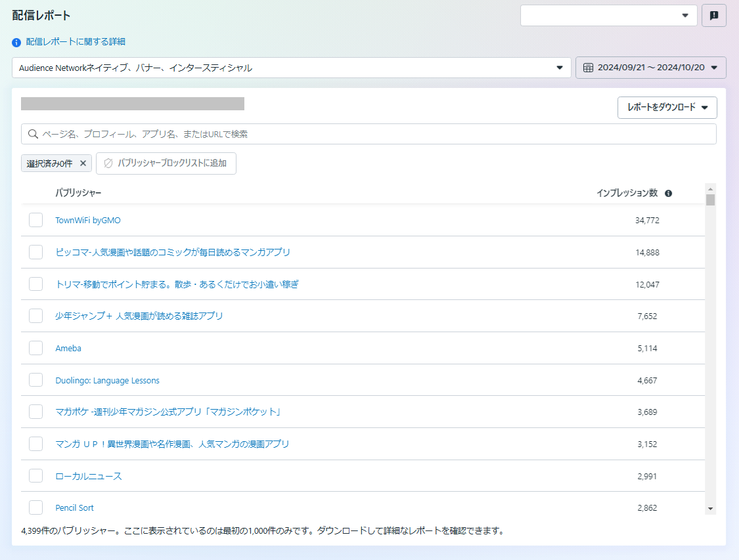Viewport: 739px width, 560px height.
Task: Click the blue info icon beside 配信レポートに関する詳細
Action: pos(16,43)
